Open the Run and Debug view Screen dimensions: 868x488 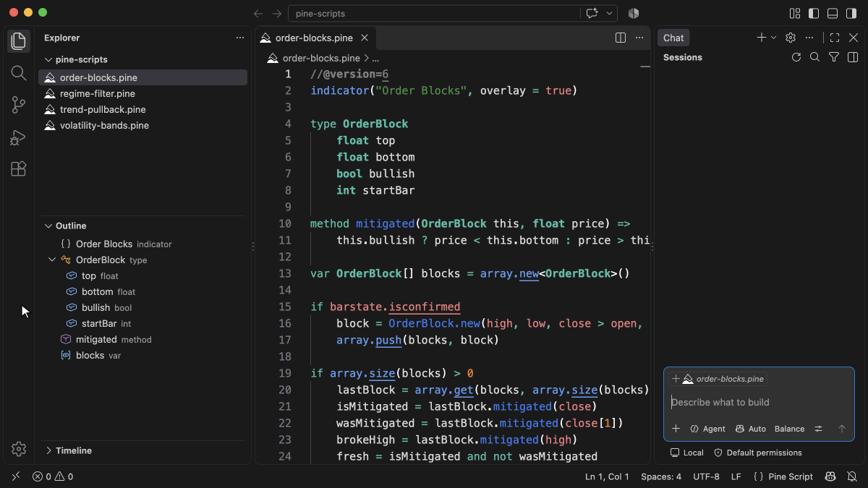point(19,137)
